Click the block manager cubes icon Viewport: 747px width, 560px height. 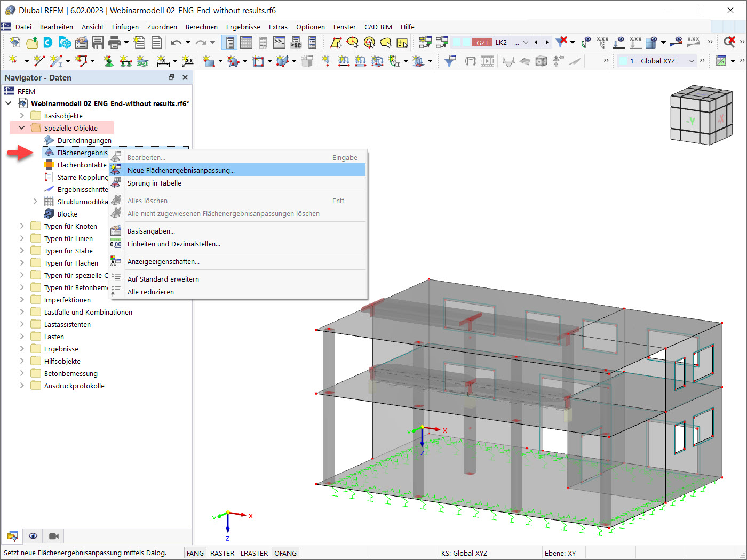pyautogui.click(x=65, y=43)
